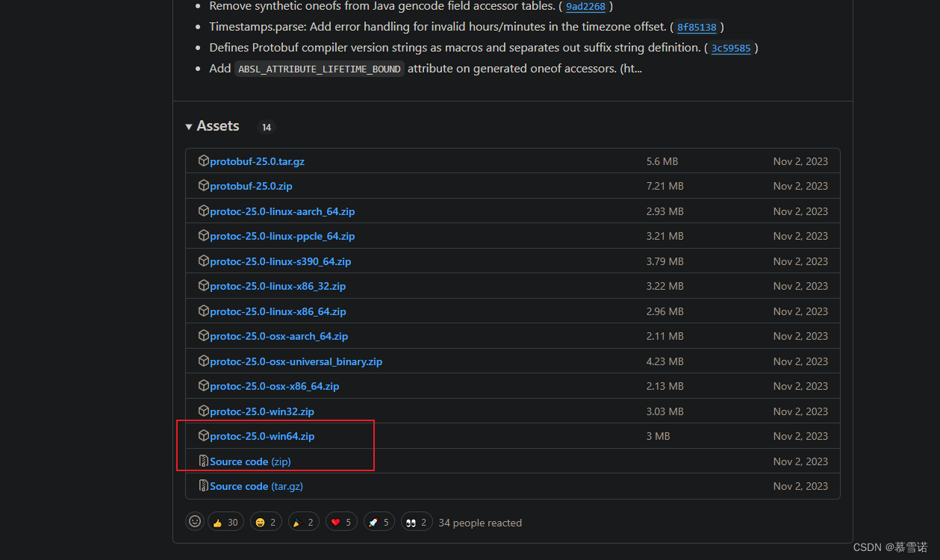This screenshot has width=940, height=560.
Task: Collapse the Assets section
Action: [x=189, y=125]
